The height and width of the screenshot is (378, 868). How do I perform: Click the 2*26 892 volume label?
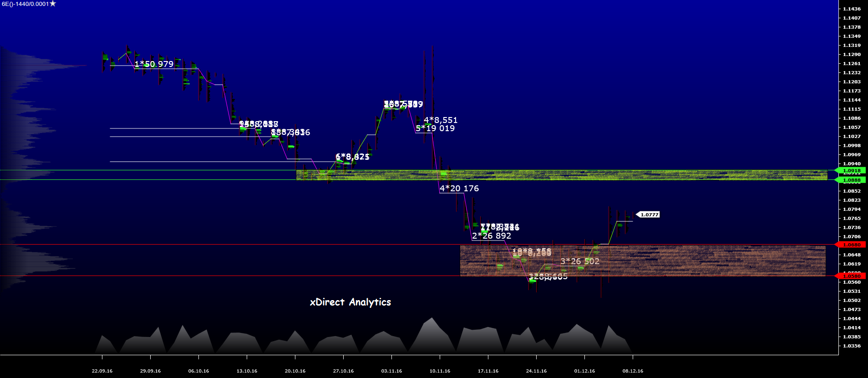tap(492, 236)
